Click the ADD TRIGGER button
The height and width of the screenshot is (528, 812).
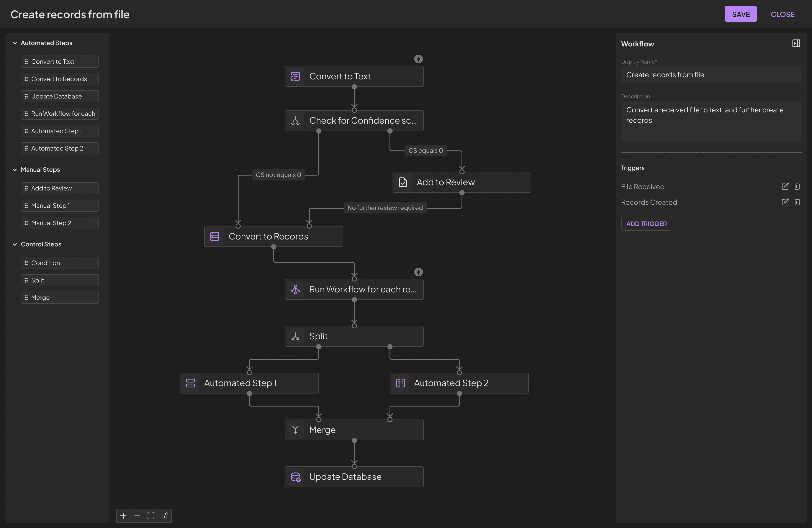647,224
